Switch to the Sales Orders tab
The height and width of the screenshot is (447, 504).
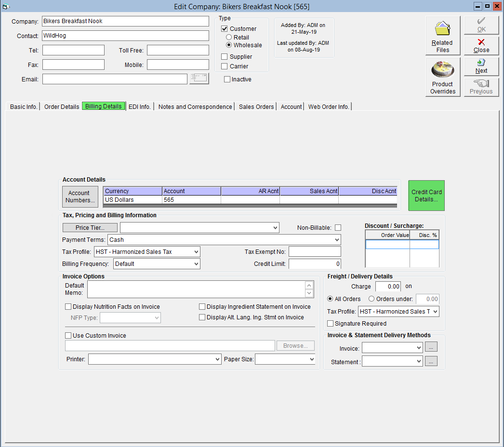click(x=256, y=106)
